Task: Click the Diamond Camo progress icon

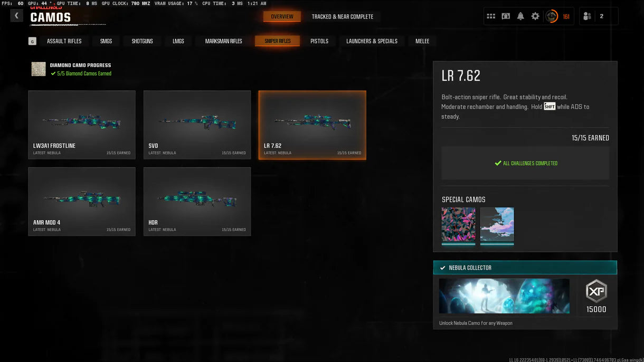Action: 39,69
